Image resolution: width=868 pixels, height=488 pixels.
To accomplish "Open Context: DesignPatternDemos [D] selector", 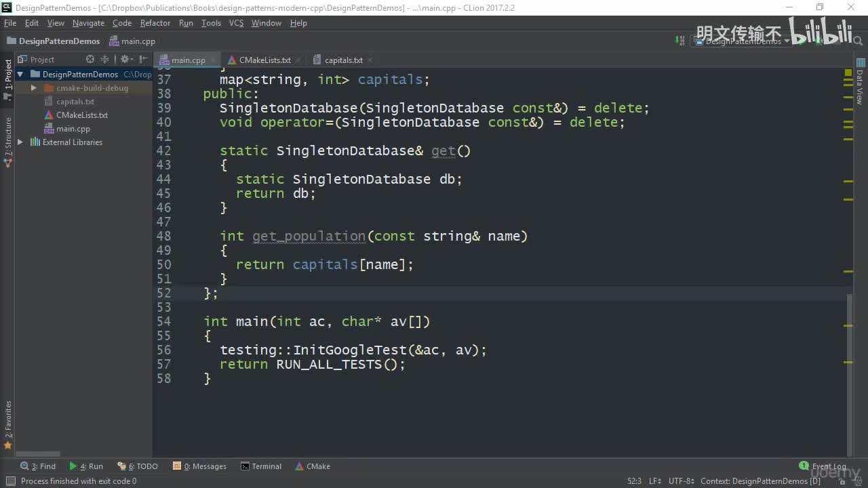I will (x=760, y=481).
